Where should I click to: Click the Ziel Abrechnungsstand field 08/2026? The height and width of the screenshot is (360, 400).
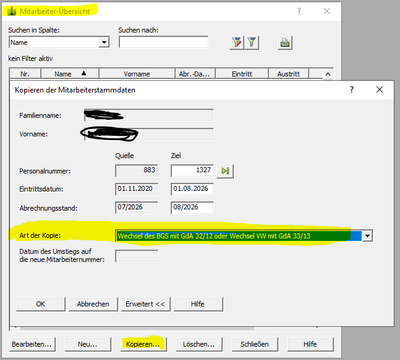(x=192, y=207)
